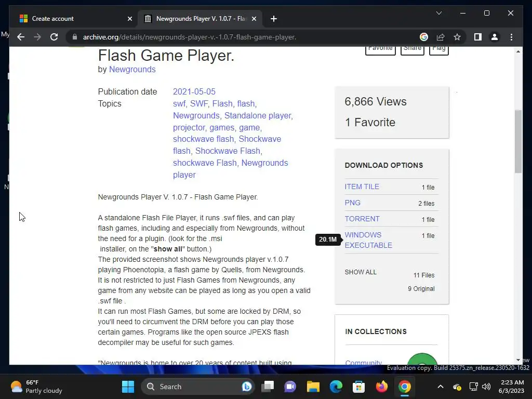The height and width of the screenshot is (399, 532).
Task: Click SHOW ALL download files
Action: [x=361, y=272]
